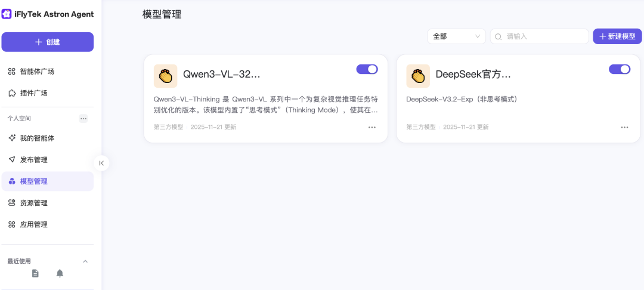Click the 模型管理 page heading

[x=162, y=14]
